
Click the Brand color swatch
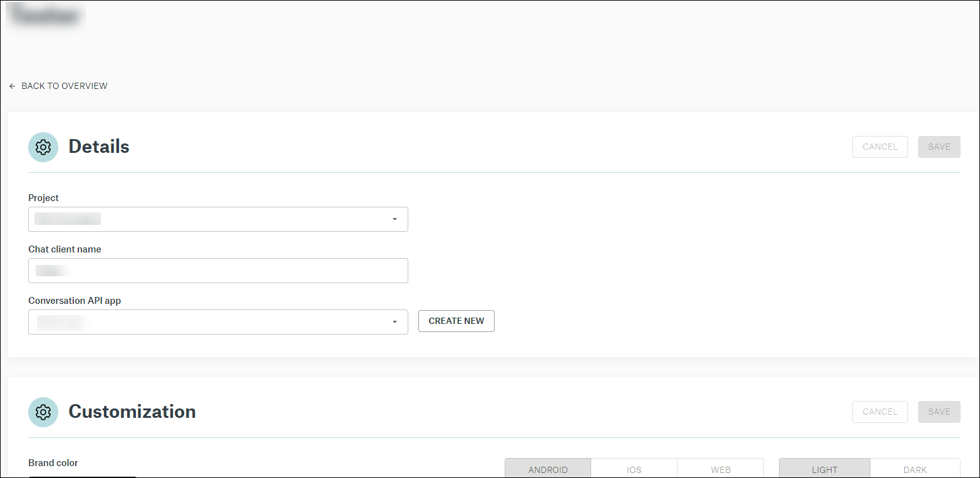81,476
